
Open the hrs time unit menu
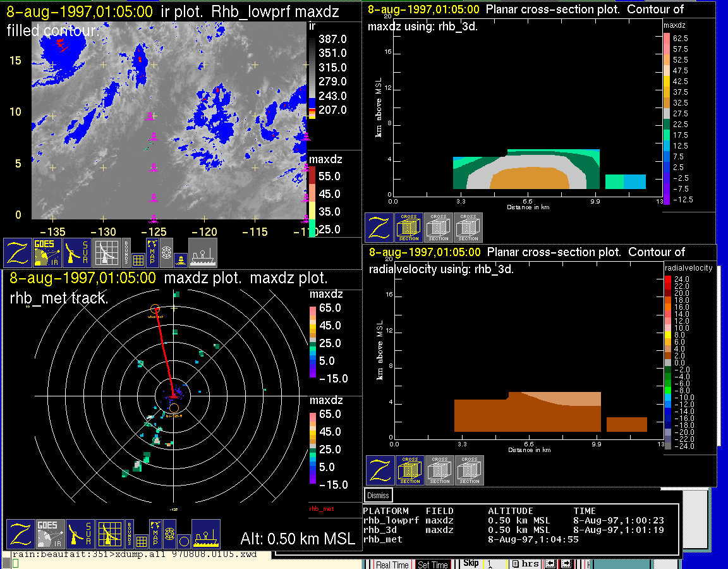pos(525,564)
